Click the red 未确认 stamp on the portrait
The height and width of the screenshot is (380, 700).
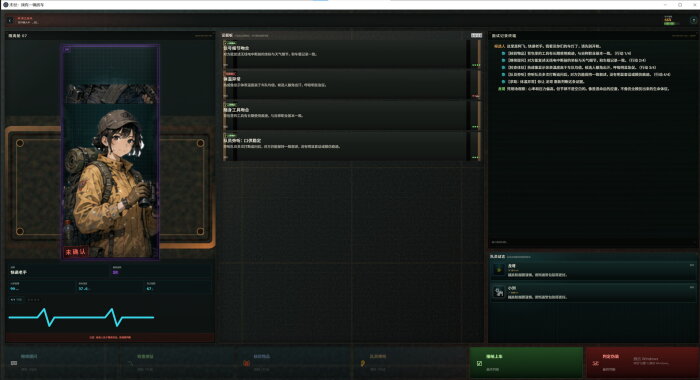[x=76, y=252]
